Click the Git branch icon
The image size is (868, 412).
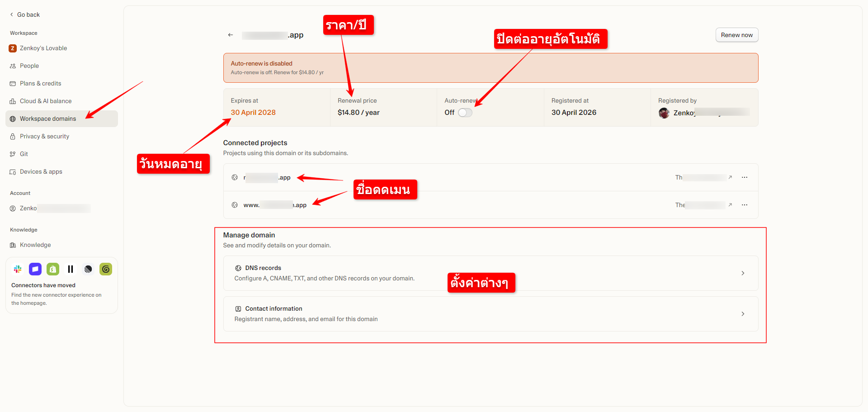point(13,154)
